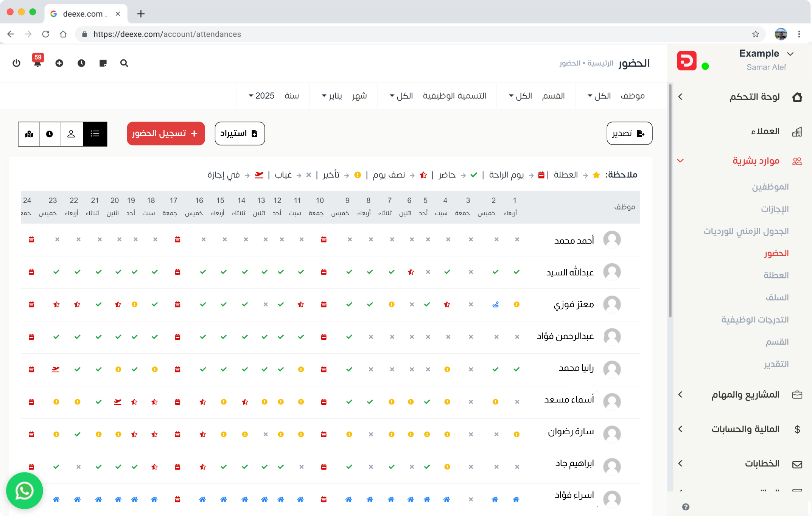Click the plus circle quick-add icon
This screenshot has width=812, height=516.
click(59, 63)
